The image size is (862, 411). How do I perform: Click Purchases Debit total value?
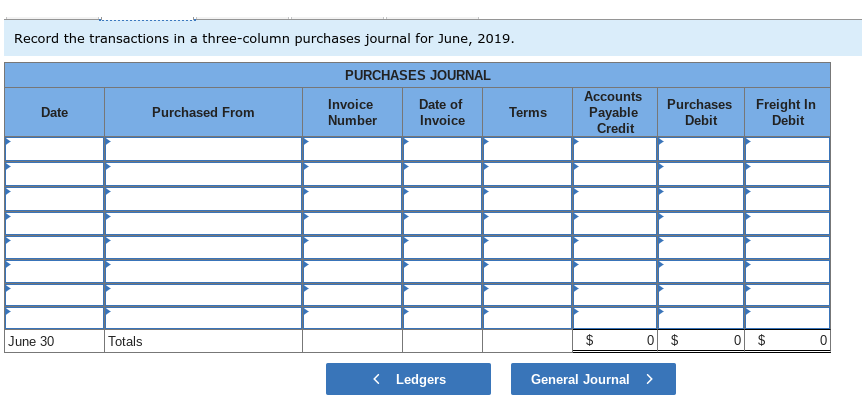pos(701,341)
